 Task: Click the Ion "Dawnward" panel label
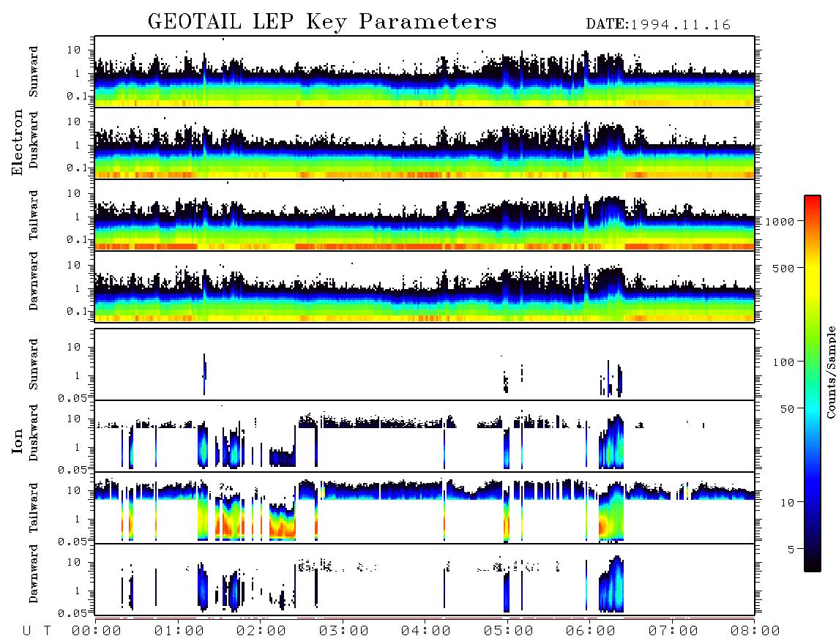[x=34, y=574]
